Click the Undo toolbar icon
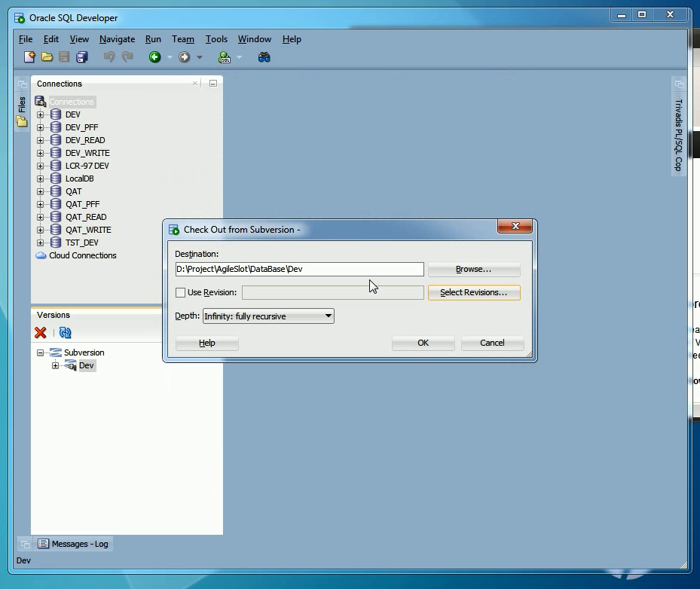This screenshot has height=589, width=700. tap(109, 57)
